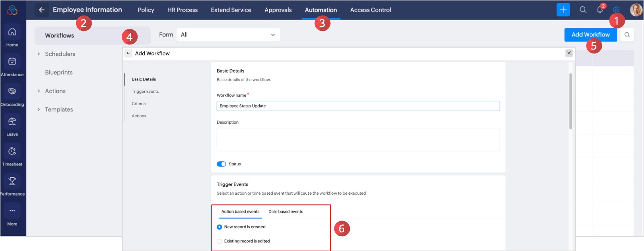Close the Add Workflow panel
Image resolution: width=644 pixels, height=251 pixels.
click(569, 53)
